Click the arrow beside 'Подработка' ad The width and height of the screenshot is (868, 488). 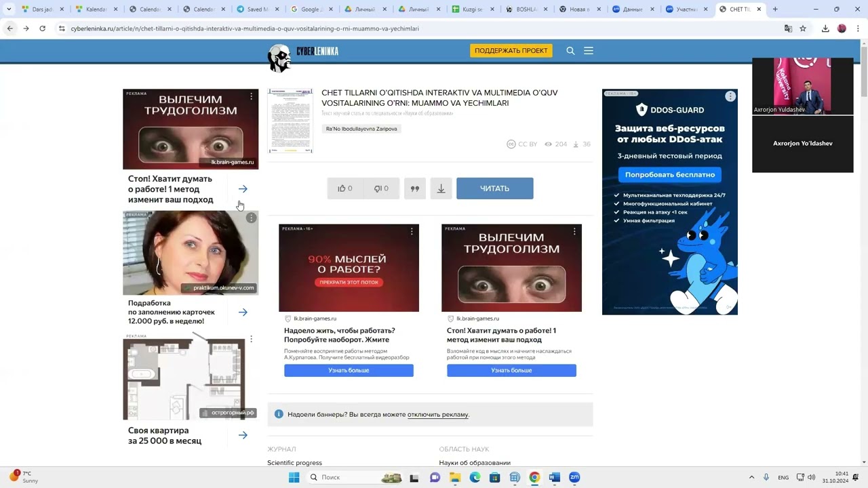243,312
